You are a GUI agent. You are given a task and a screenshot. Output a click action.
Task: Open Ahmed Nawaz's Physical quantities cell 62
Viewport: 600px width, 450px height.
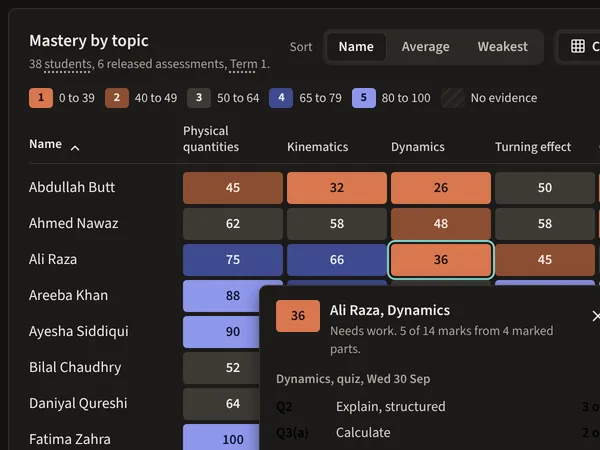point(233,224)
